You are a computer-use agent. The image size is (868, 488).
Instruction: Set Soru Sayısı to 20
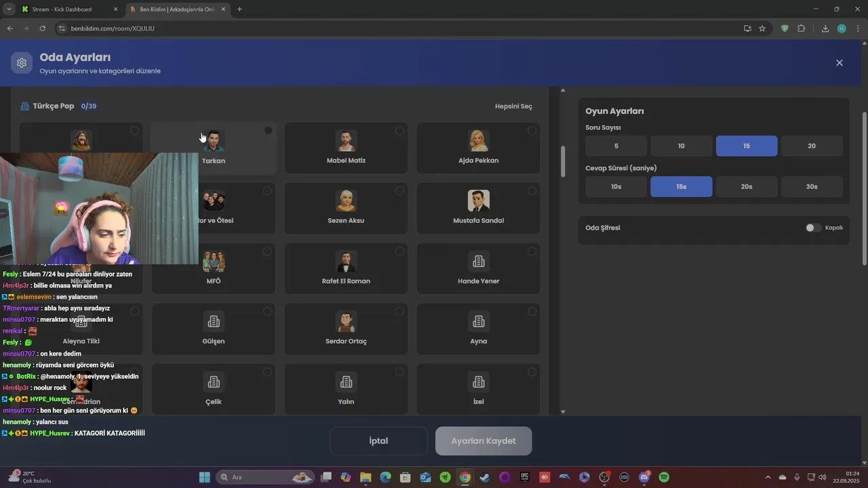click(812, 146)
